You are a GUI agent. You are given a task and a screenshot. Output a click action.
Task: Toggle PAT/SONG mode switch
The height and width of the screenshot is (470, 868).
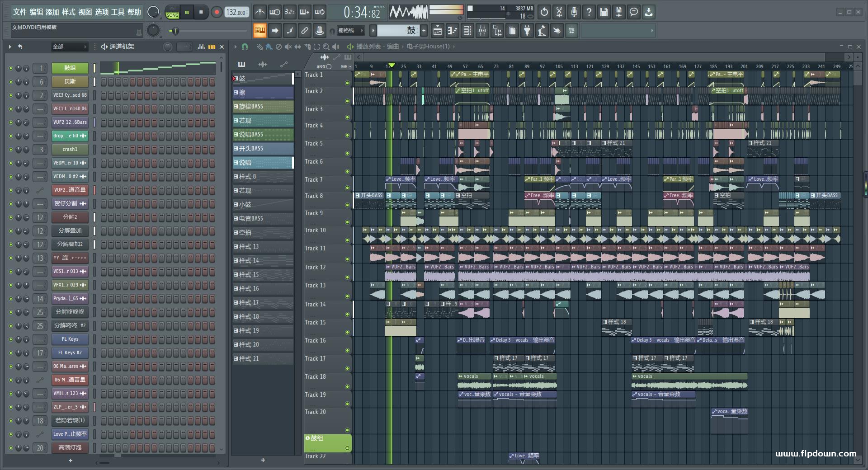[173, 12]
